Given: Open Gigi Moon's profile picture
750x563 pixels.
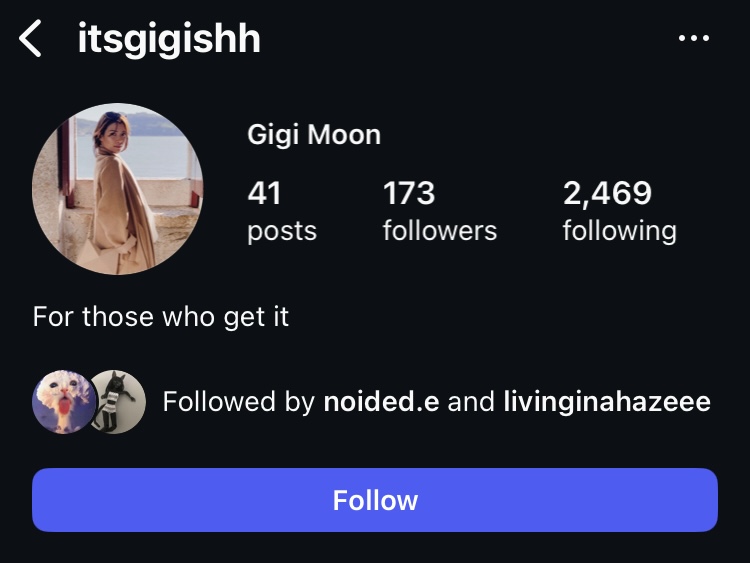Looking at the screenshot, I should point(118,189).
